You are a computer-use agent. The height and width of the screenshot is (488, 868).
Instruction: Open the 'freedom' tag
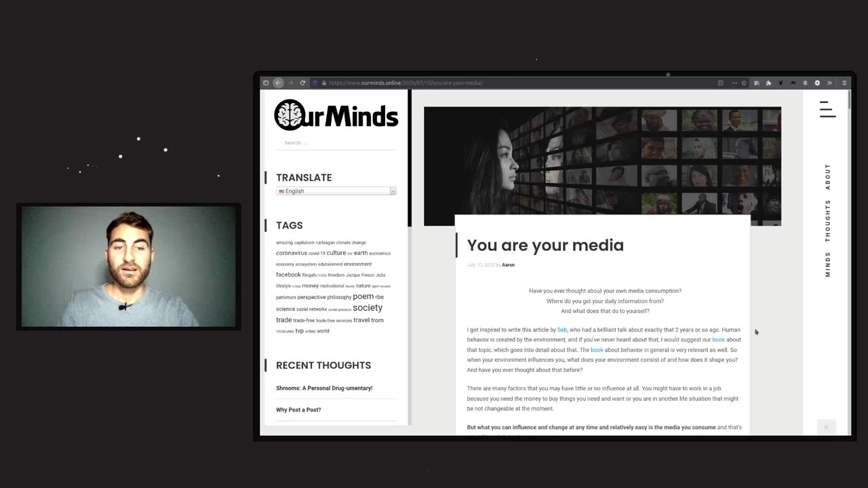336,275
